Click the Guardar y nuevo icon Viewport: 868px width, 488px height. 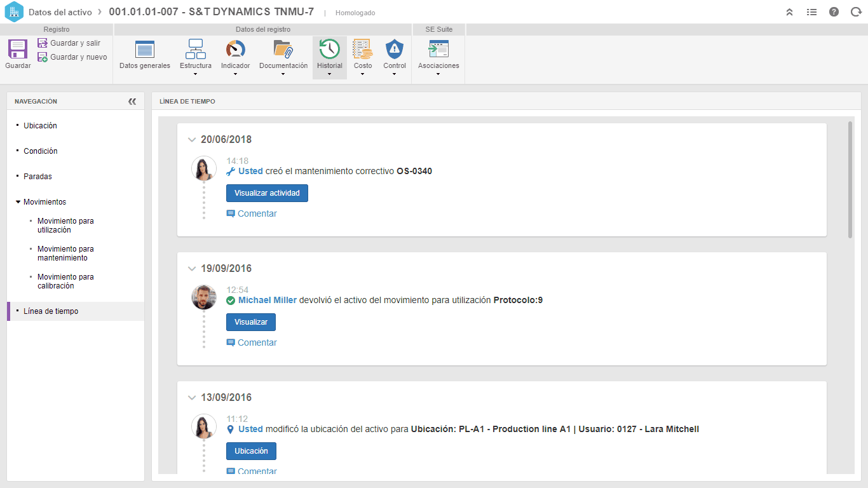point(43,57)
